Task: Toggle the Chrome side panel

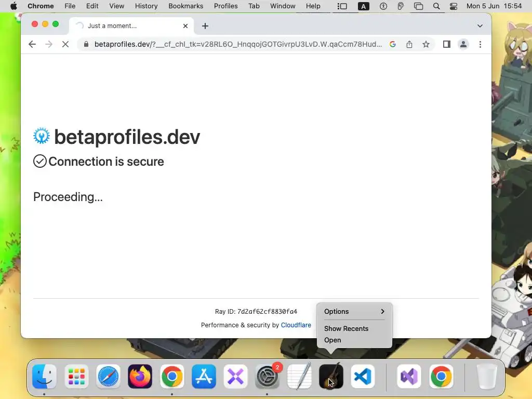Action: point(446,44)
